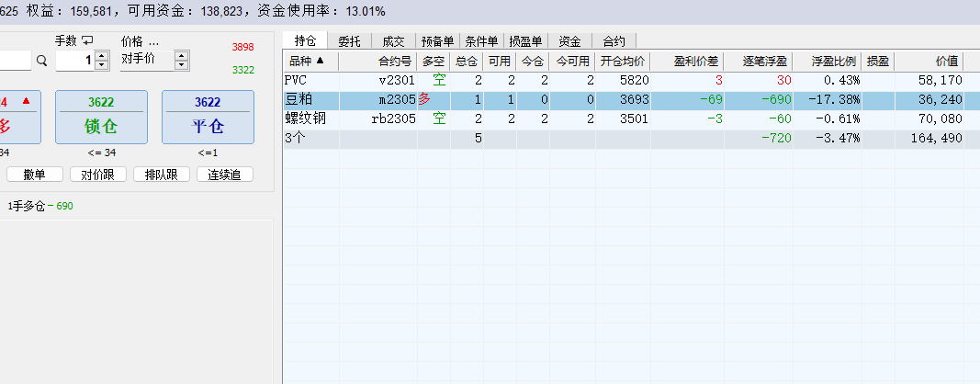Click open price 5820 in PVC row
The width and height of the screenshot is (980, 384).
tap(634, 80)
